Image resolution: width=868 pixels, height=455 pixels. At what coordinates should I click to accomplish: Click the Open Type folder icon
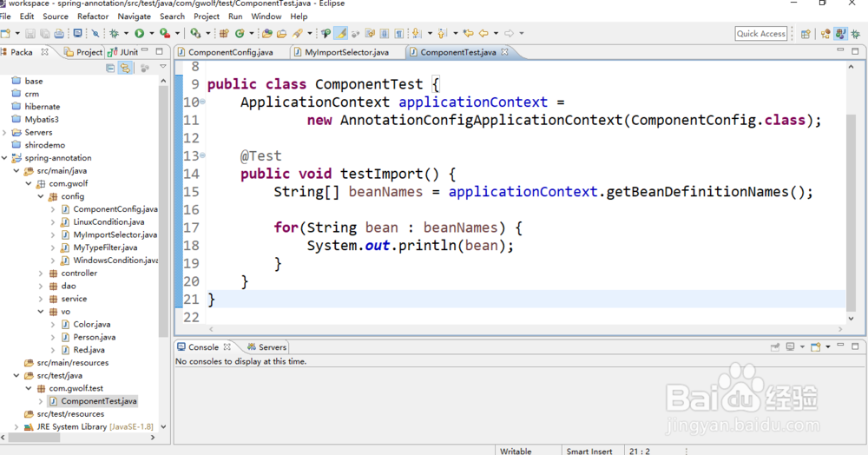tap(267, 34)
